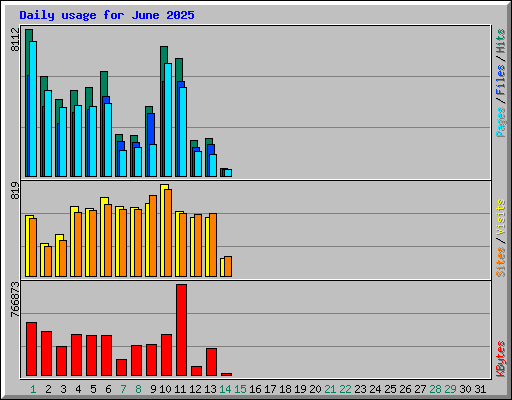Click the green day 7 axis label
This screenshot has width=512, height=400.
[x=123, y=389]
